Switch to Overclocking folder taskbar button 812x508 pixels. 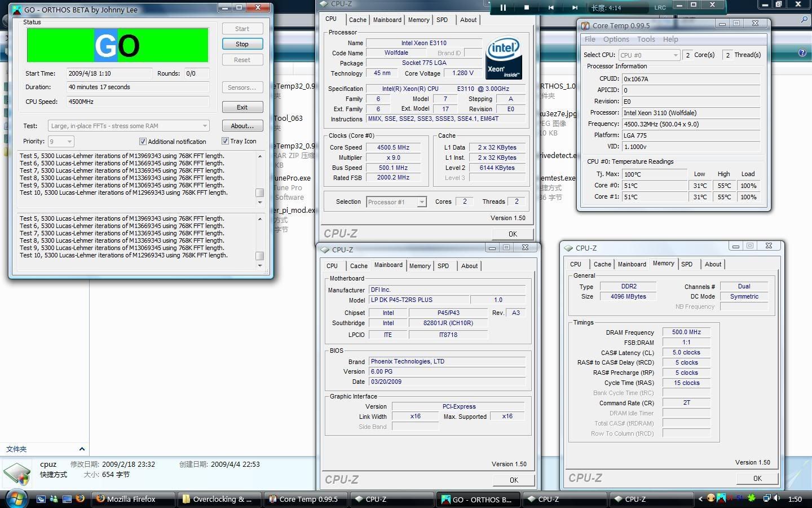tap(219, 499)
